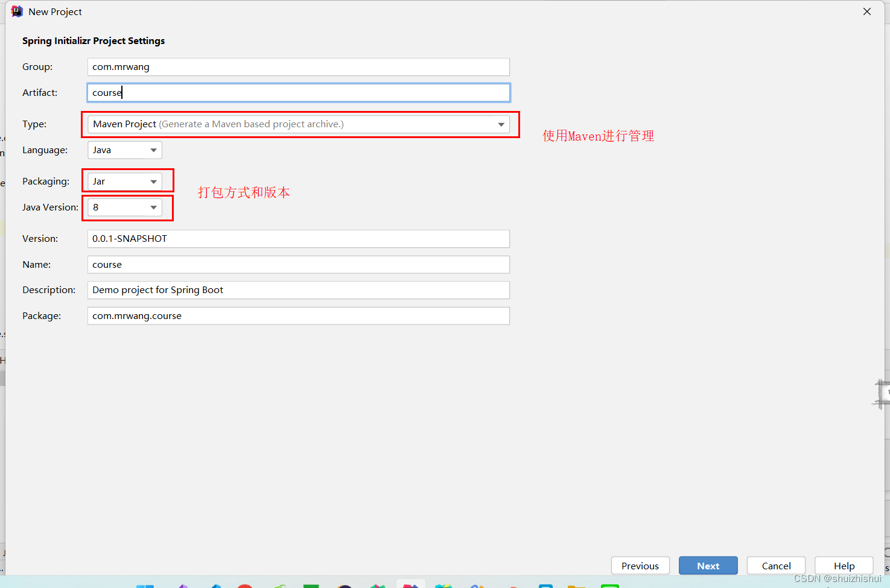Click the Name field containing course

click(x=298, y=264)
